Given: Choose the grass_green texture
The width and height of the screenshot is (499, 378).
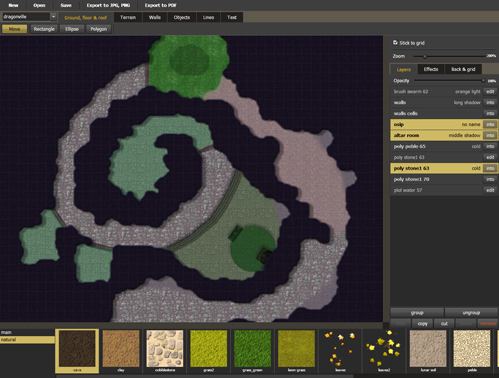Looking at the screenshot, I should pyautogui.click(x=252, y=351).
